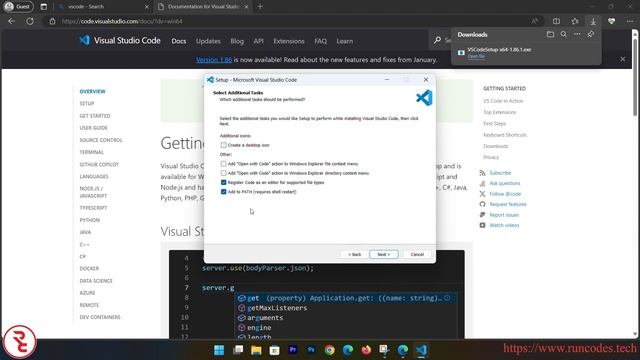Check the 'Create a desktop icon' checkbox
The width and height of the screenshot is (640, 360).
tap(224, 145)
